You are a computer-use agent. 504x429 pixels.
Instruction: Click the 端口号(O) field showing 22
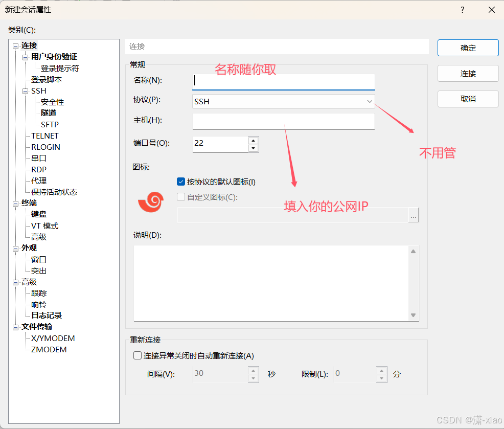(x=220, y=144)
